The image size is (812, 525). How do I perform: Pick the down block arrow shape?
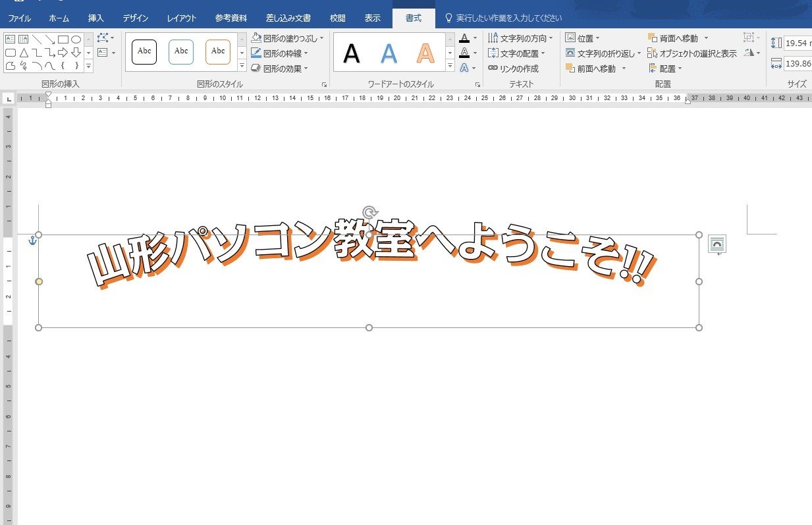pos(76,53)
